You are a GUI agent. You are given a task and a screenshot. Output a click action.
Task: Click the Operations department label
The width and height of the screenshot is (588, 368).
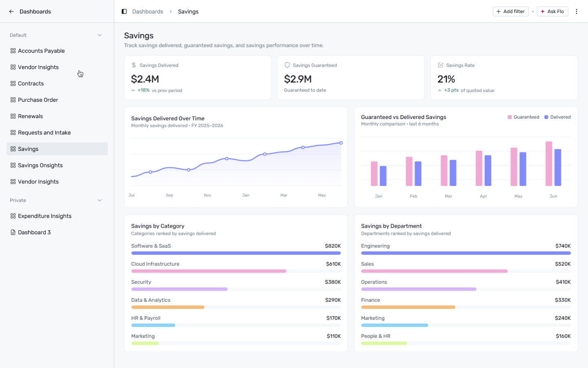tap(374, 282)
